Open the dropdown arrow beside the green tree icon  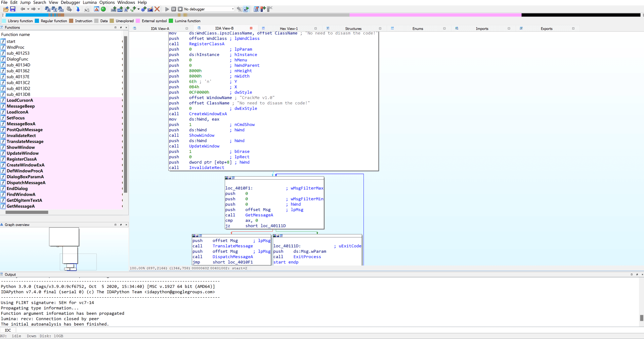pos(138,9)
